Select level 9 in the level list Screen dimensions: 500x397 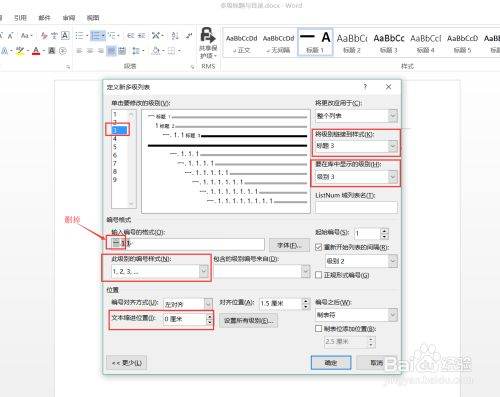point(115,180)
